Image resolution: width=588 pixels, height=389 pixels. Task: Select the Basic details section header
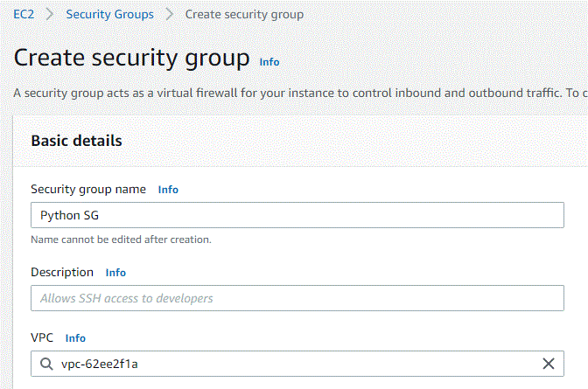(76, 141)
